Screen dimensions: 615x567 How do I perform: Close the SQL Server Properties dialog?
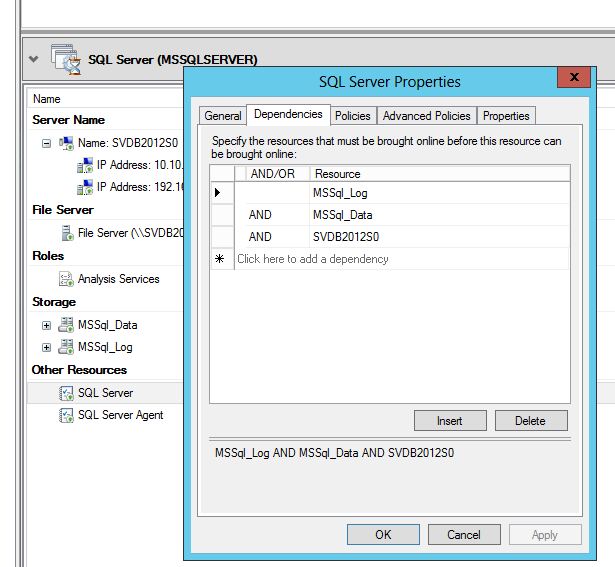tap(574, 77)
